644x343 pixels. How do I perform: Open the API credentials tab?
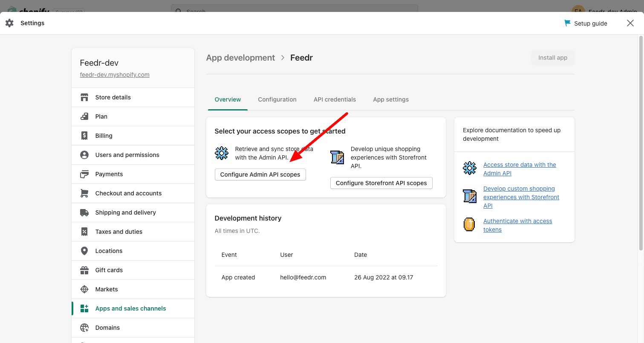click(335, 99)
